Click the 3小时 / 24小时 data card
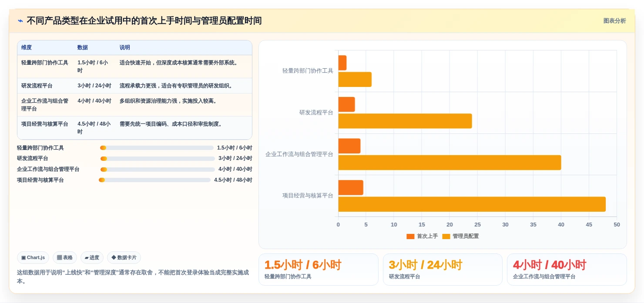Screen dimensions: 644x303 [x=443, y=270]
